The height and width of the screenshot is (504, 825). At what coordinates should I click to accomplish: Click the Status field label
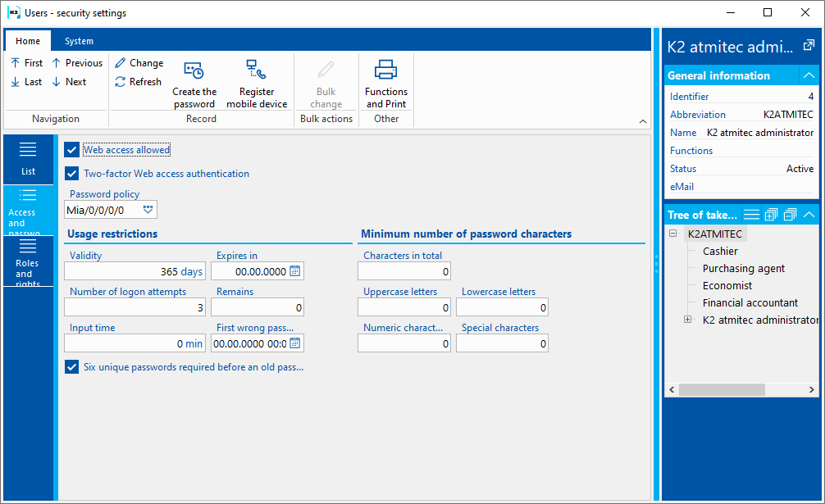point(683,169)
